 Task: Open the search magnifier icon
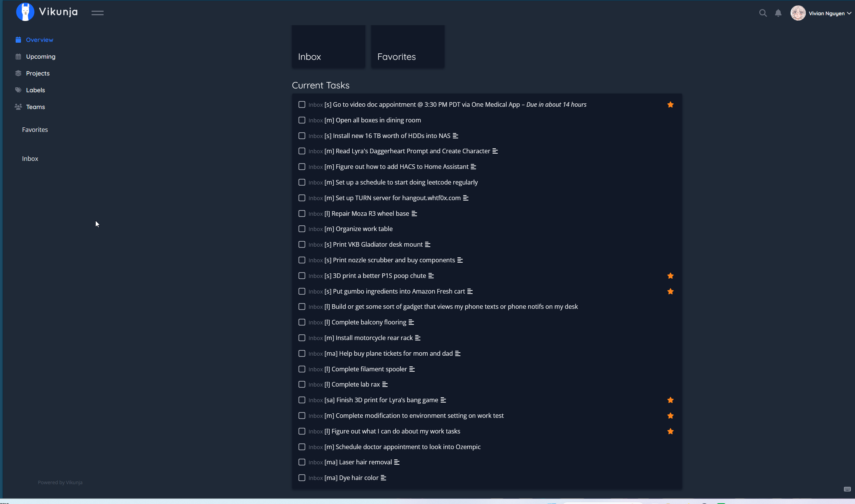point(763,13)
